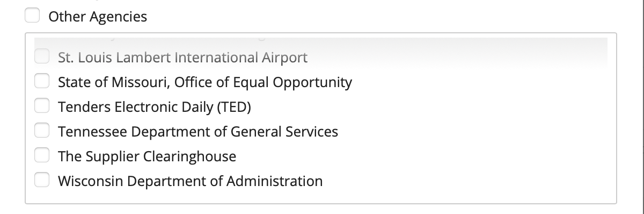This screenshot has height=214, width=644.
Task: Click the word "Clearinghouse" in the list
Action: click(x=189, y=156)
